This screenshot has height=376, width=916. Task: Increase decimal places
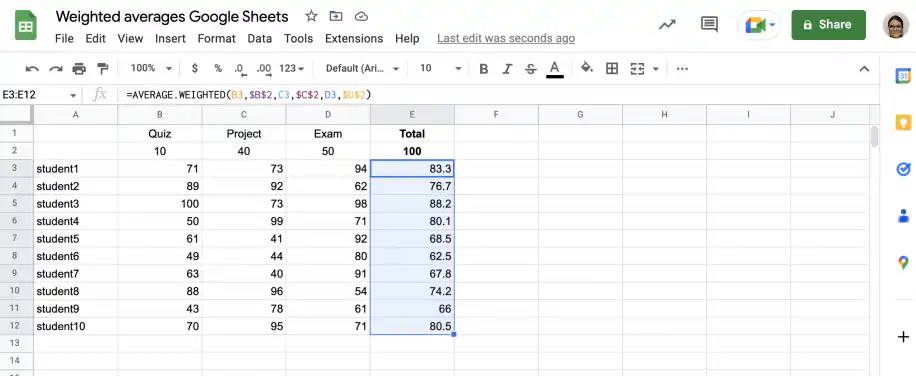click(264, 69)
